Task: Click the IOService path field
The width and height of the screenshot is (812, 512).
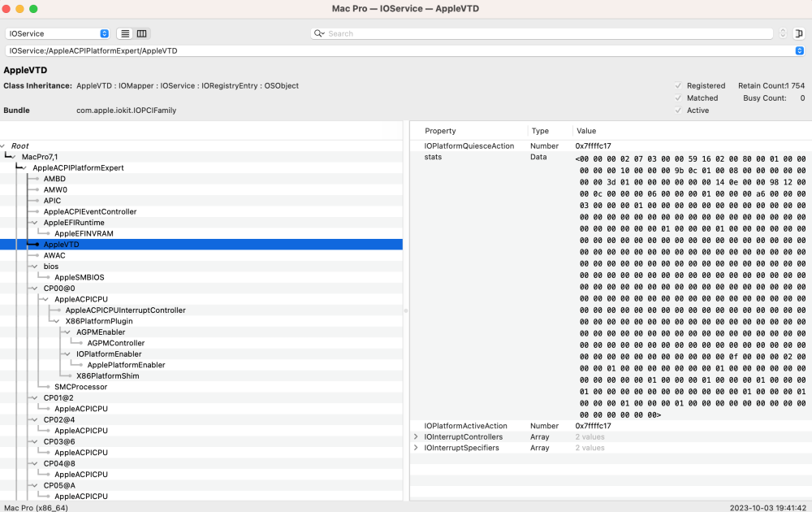Action: 404,50
